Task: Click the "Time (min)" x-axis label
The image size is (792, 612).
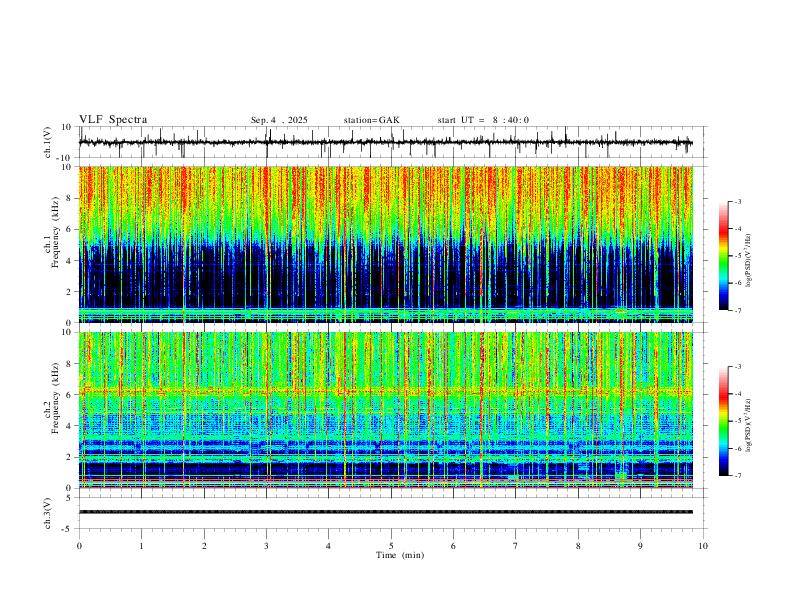Action: coord(400,555)
